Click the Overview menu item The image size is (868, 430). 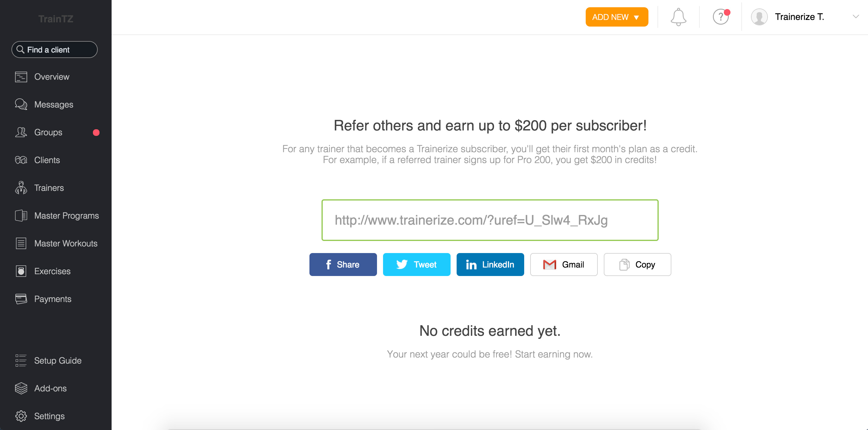click(52, 76)
